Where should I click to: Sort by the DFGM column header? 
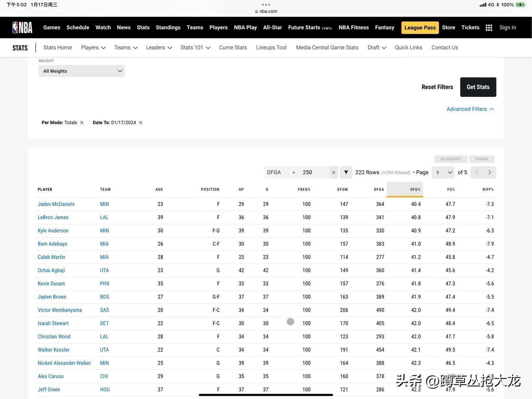click(x=342, y=189)
